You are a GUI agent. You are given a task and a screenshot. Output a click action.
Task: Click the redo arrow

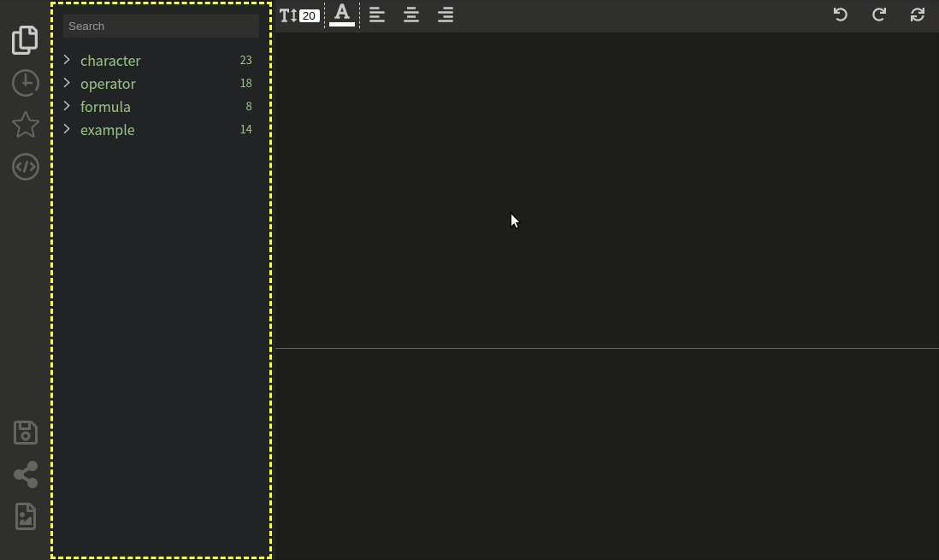pos(878,15)
